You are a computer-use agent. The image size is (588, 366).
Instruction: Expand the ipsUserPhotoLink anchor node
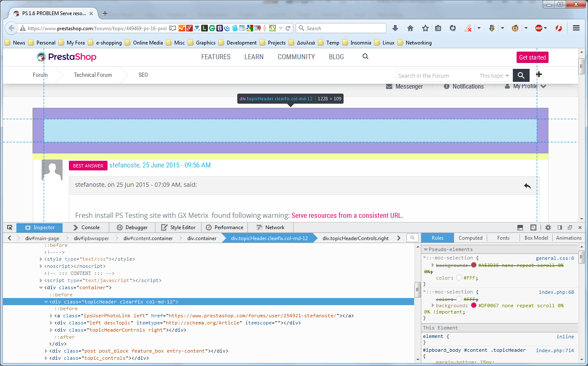tap(51, 316)
